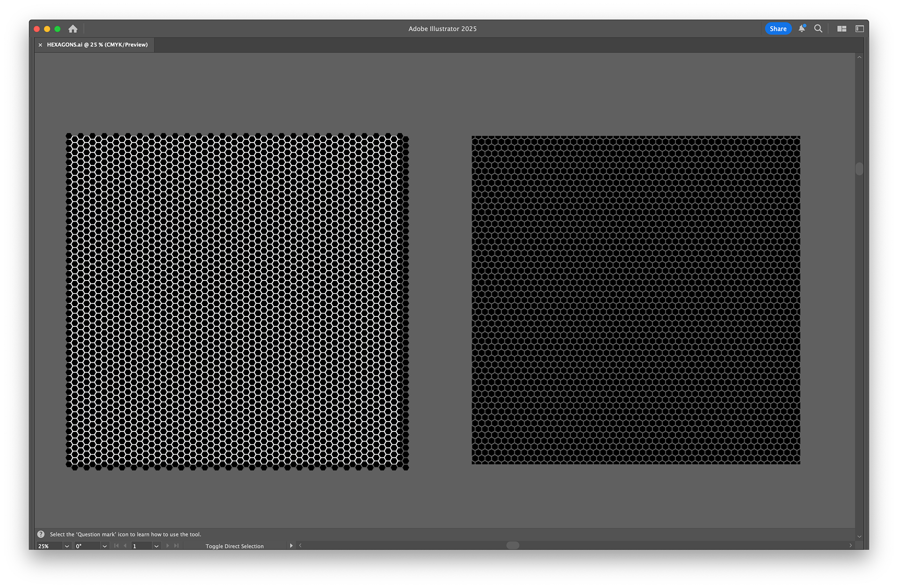
Task: Open the Arrange Documents icon
Action: click(841, 29)
